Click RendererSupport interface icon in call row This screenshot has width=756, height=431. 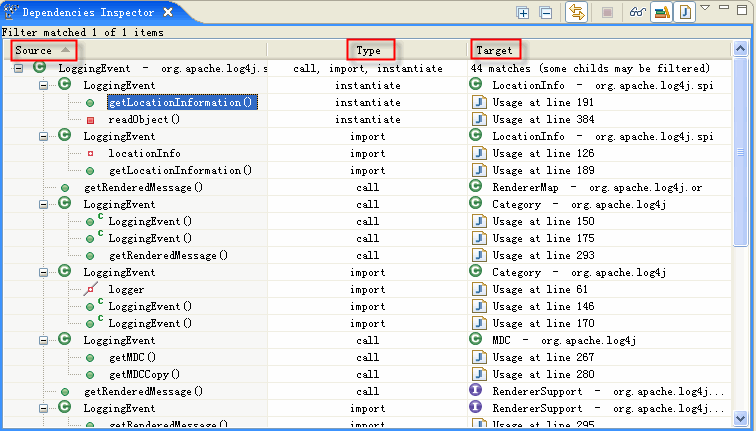(x=475, y=390)
